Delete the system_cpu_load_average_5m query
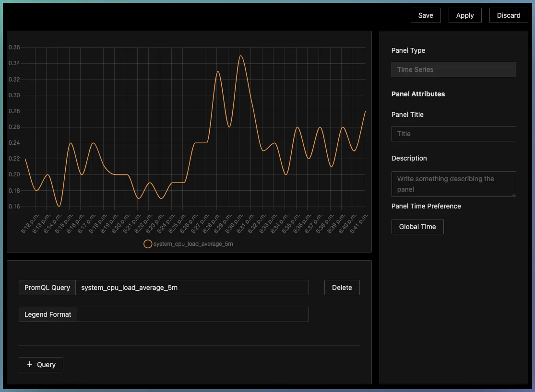 click(x=342, y=288)
